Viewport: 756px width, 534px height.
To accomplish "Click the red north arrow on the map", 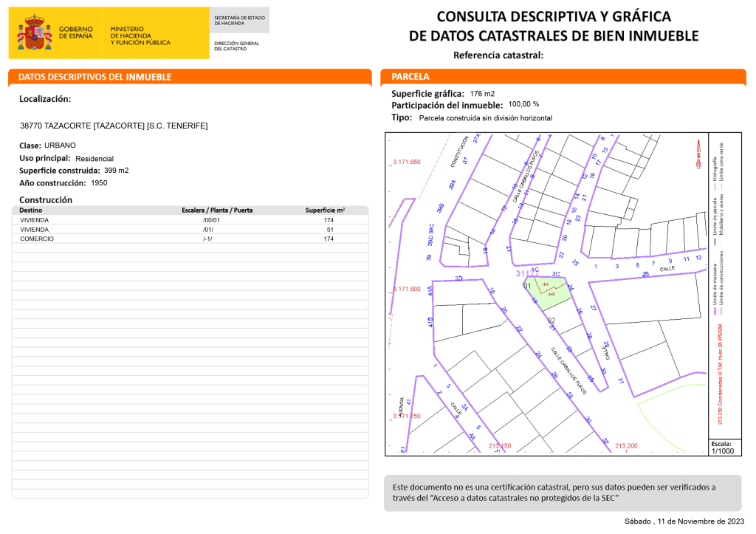I will tap(697, 154).
